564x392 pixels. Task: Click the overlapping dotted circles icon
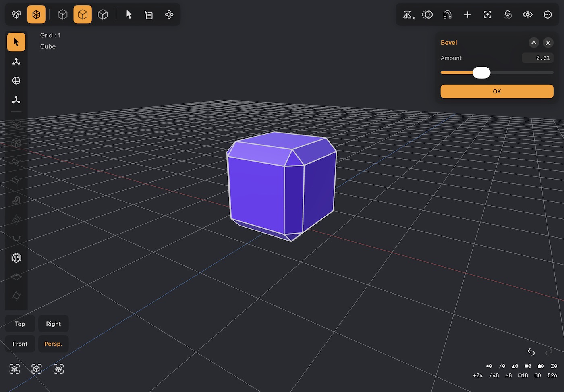(427, 15)
